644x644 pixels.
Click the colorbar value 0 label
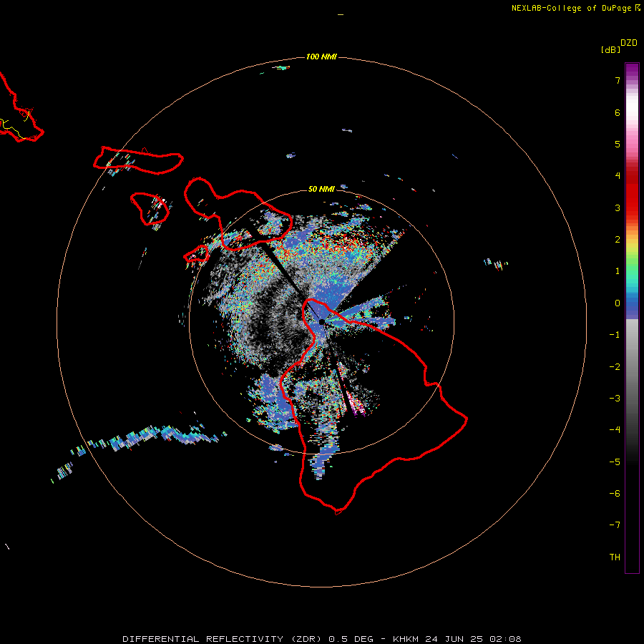tap(618, 303)
